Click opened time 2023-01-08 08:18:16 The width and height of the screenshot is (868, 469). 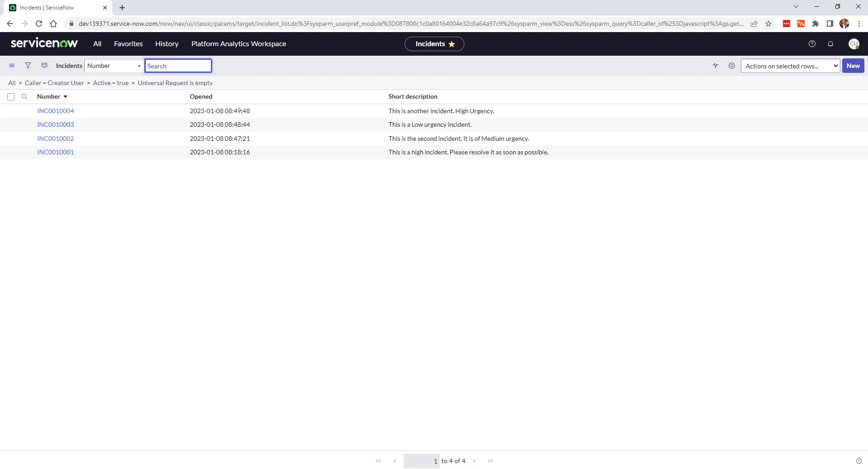click(220, 152)
